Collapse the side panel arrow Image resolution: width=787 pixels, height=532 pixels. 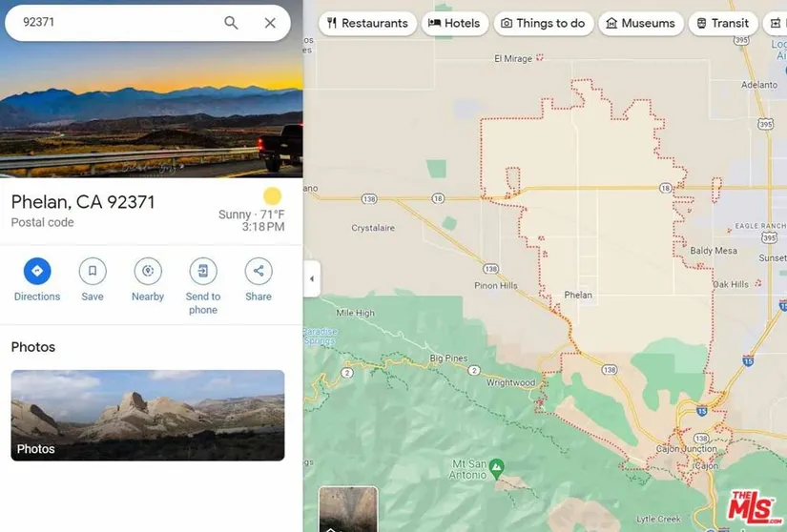click(312, 278)
